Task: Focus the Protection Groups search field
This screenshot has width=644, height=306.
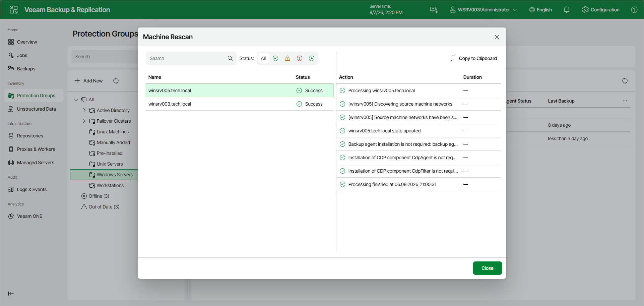Action: click(105, 57)
